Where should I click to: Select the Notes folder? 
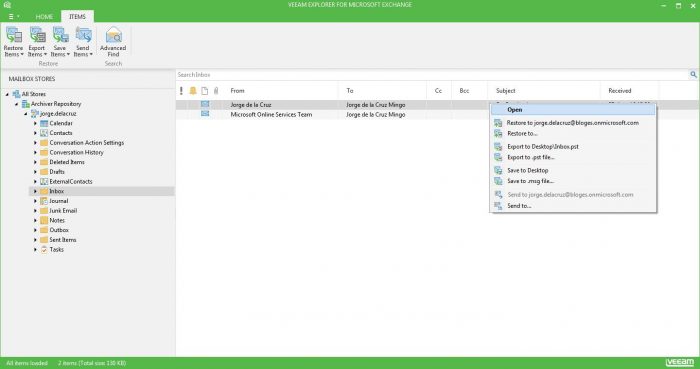pyautogui.click(x=57, y=220)
